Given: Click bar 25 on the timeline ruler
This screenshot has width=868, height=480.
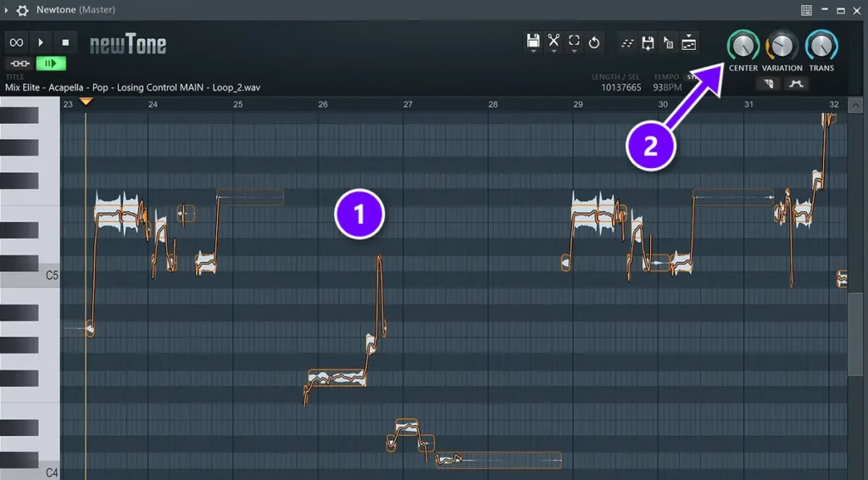Looking at the screenshot, I should coord(238,104).
